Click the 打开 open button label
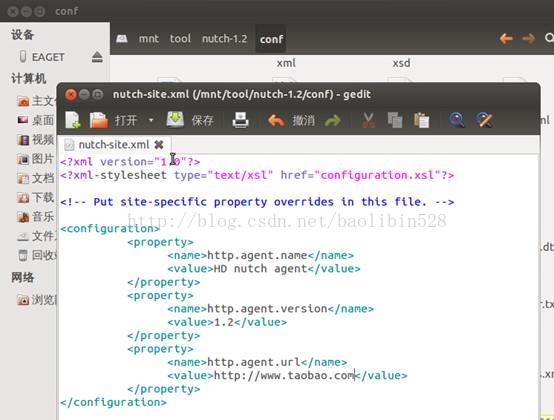The image size is (554, 420). pyautogui.click(x=125, y=120)
